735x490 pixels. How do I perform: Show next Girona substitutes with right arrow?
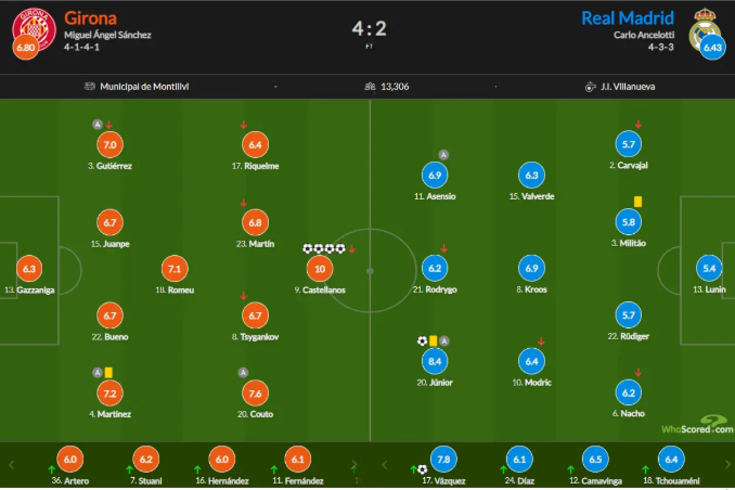(354, 465)
